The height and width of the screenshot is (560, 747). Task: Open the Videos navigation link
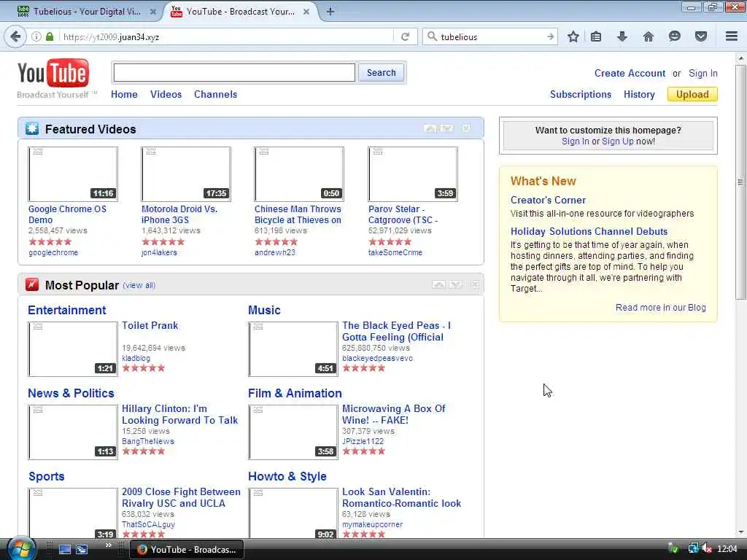[x=166, y=94]
